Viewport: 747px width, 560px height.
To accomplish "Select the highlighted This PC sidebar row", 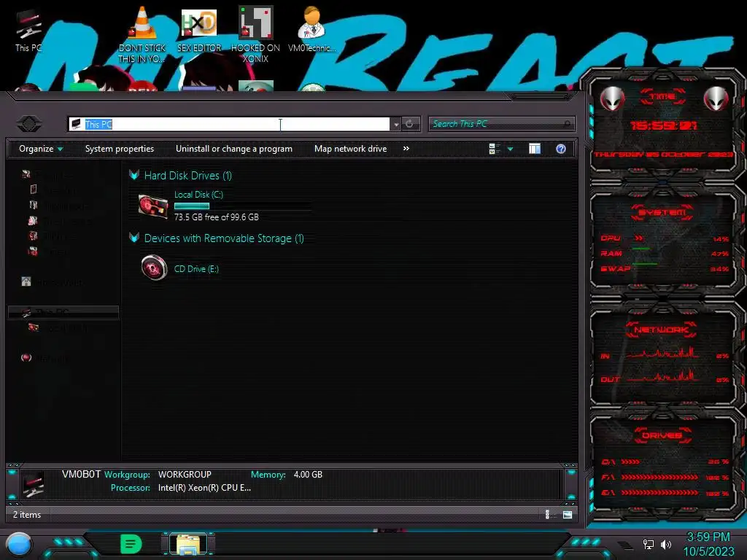I will (x=63, y=312).
